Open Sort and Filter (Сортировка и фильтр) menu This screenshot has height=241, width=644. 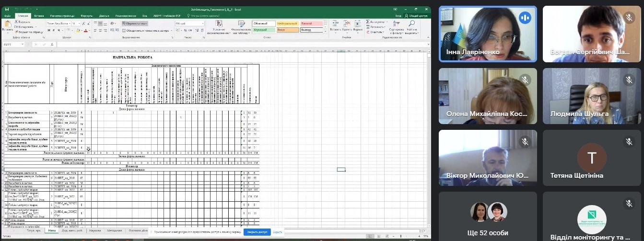tap(397, 27)
